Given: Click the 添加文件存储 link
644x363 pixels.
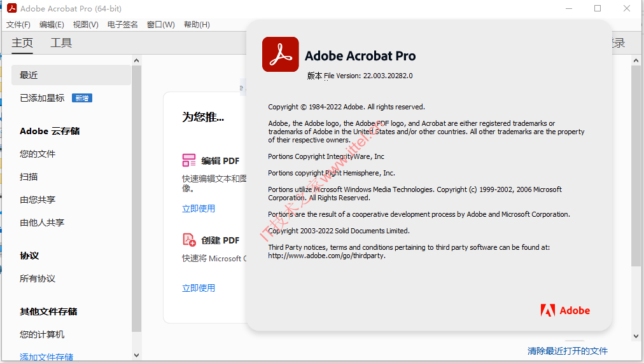Looking at the screenshot, I should pos(47,357).
